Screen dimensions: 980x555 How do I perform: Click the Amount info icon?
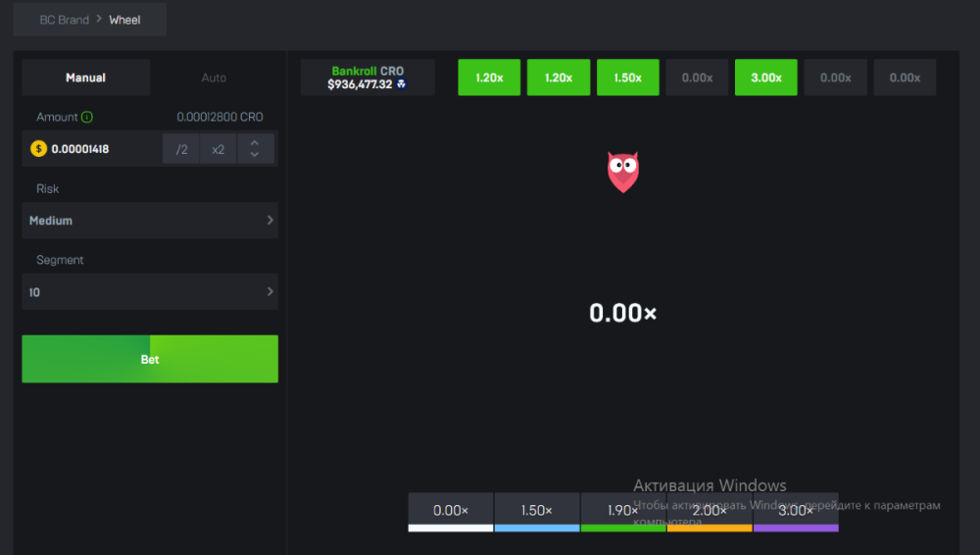click(87, 118)
